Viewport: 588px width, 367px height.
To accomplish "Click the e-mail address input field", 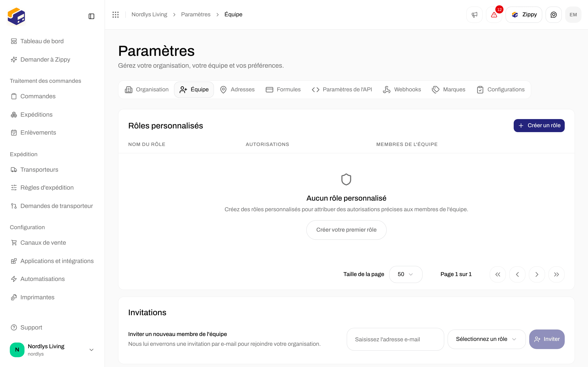I will click(395, 339).
